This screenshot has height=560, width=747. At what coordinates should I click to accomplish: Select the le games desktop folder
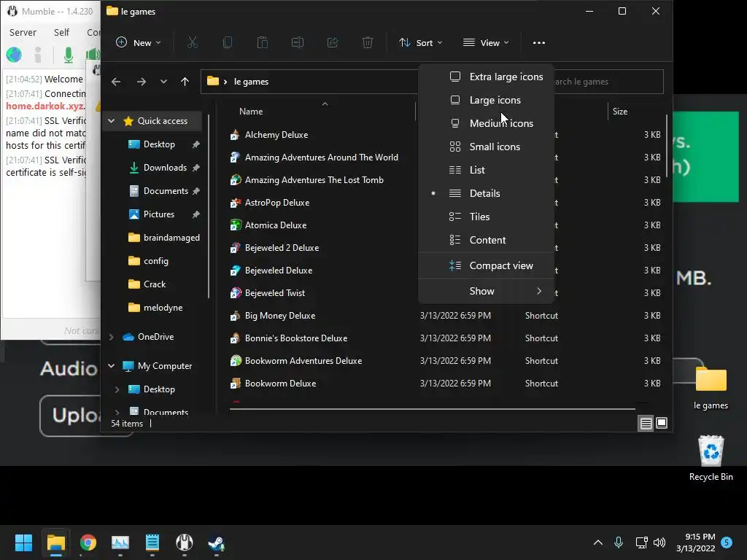click(711, 387)
